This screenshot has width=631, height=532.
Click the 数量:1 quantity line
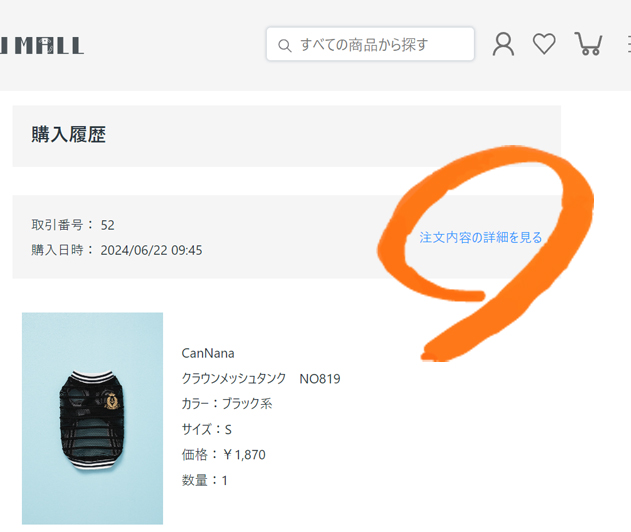[204, 480]
